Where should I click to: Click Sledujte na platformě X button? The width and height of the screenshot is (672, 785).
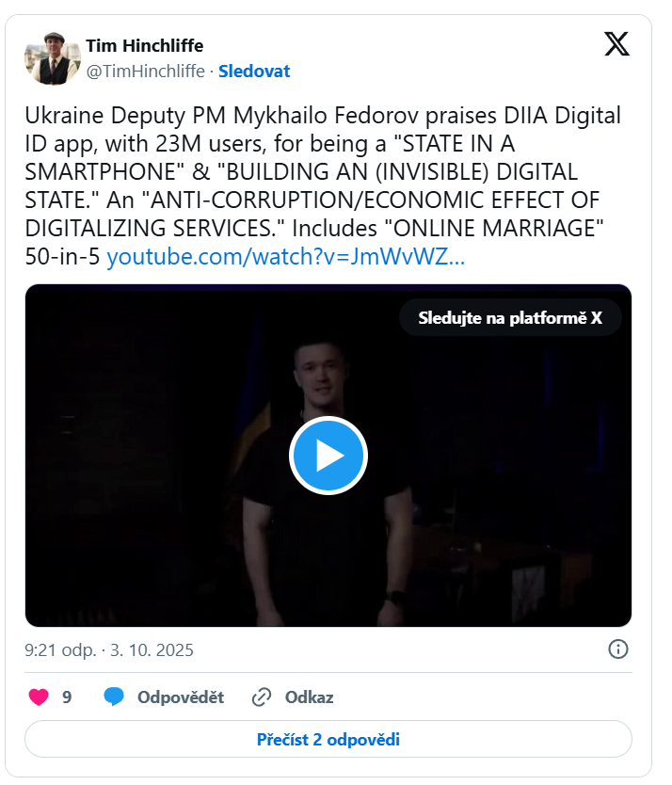(x=510, y=318)
